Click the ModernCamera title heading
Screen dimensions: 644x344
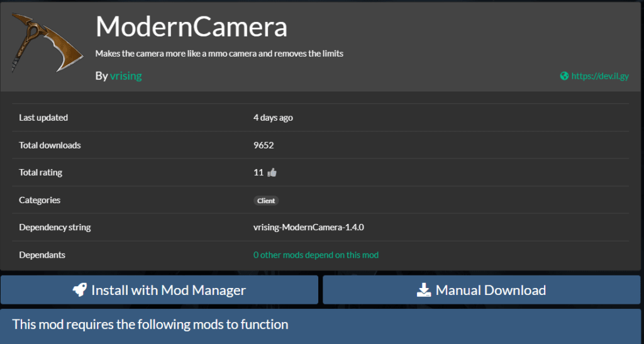[191, 27]
